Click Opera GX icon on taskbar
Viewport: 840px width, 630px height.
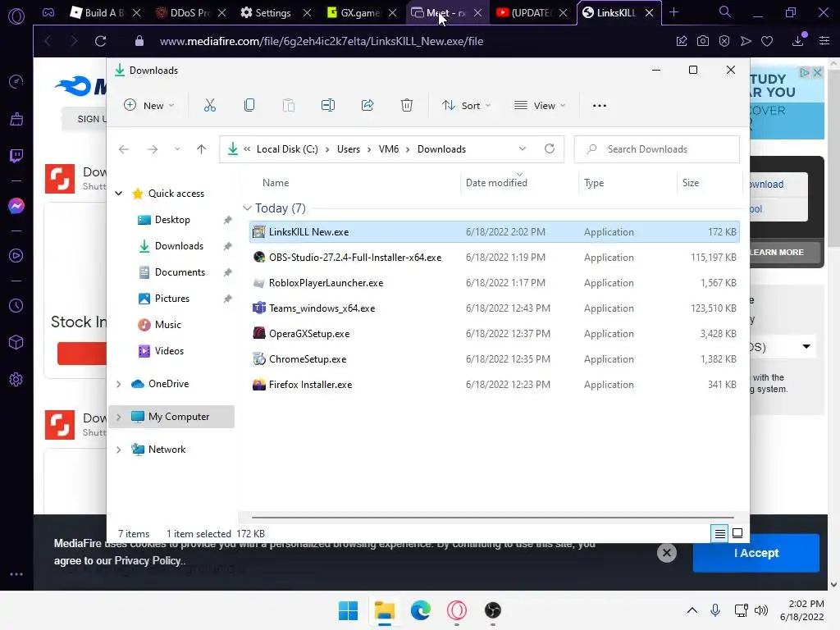point(456,610)
